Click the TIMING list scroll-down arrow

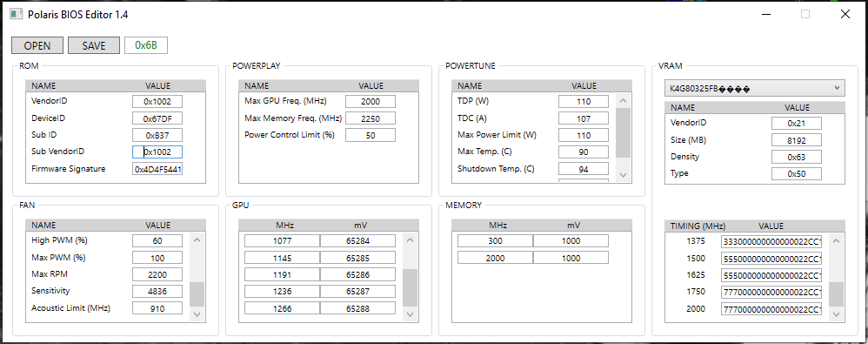[836, 314]
